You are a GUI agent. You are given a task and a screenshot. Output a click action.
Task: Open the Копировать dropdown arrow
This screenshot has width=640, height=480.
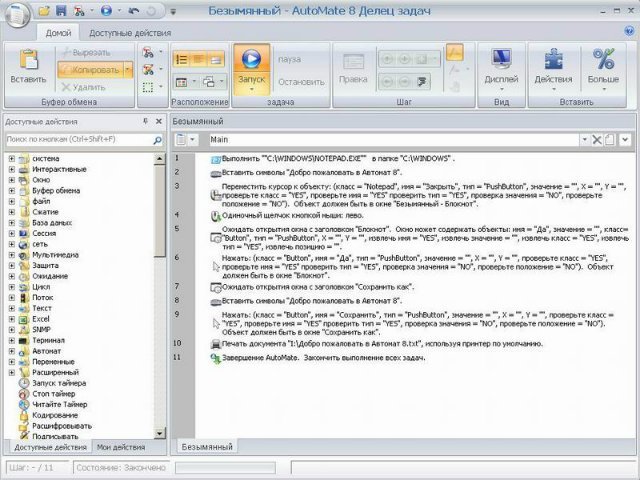[128, 70]
